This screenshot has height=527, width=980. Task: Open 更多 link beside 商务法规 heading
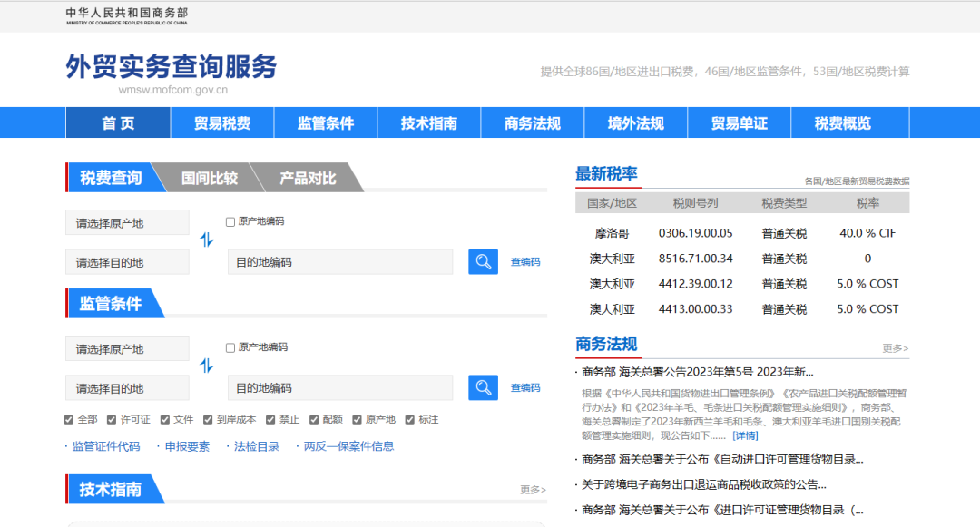point(895,348)
